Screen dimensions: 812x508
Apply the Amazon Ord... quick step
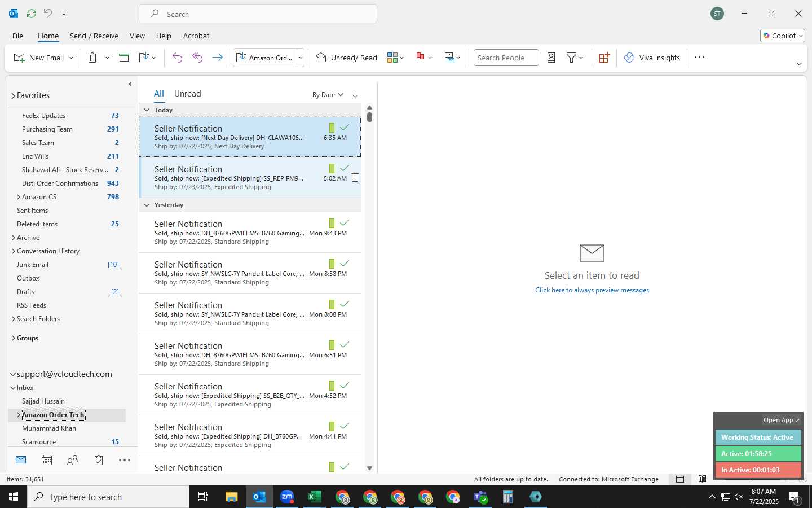[x=264, y=58]
